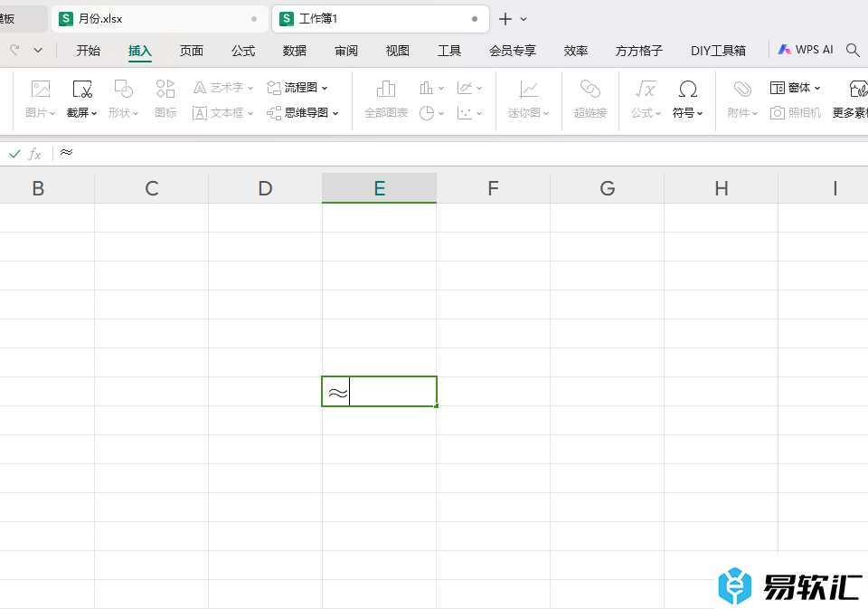Open the 会员专享 ribbon tab
Screen dimensions: 868x609
513,51
